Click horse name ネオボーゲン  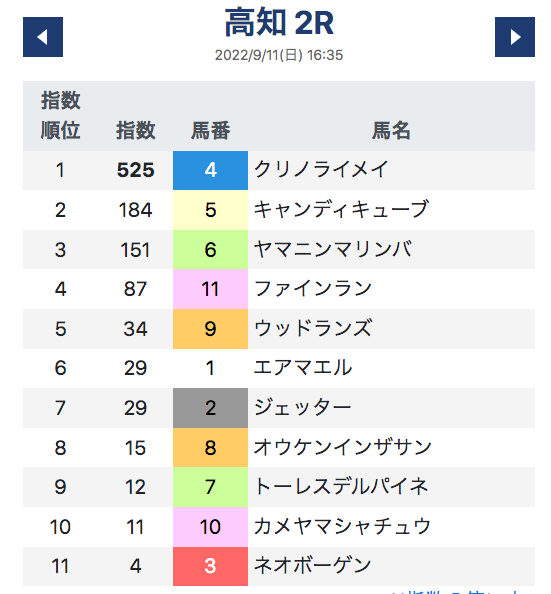(x=312, y=566)
